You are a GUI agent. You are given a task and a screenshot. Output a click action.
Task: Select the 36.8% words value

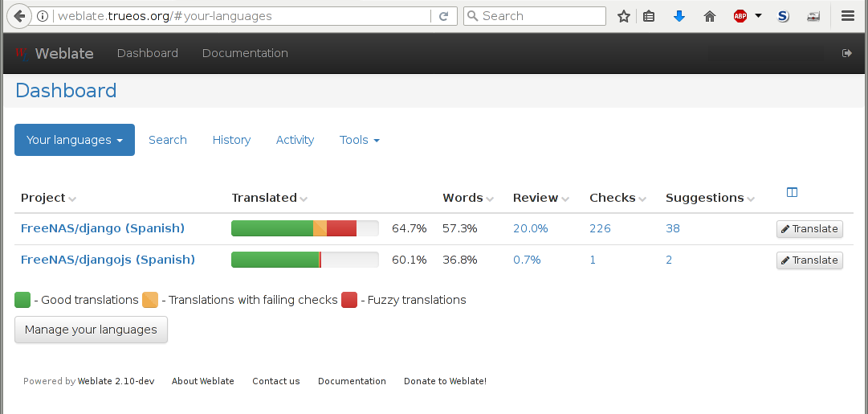(460, 260)
